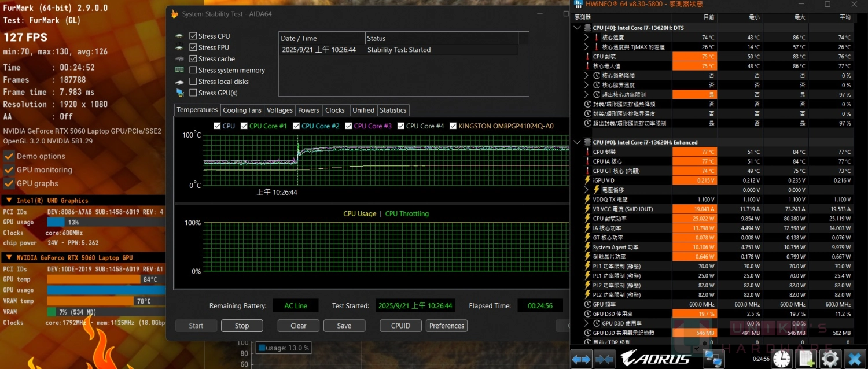The height and width of the screenshot is (369, 868).
Task: Click the Test Started date field
Action: (x=414, y=305)
